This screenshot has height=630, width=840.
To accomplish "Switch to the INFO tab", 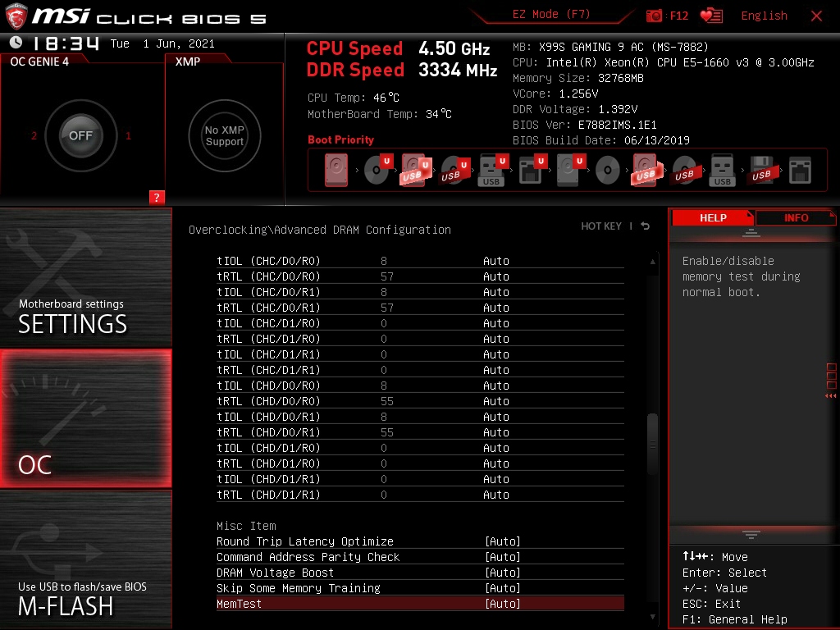I will click(796, 217).
